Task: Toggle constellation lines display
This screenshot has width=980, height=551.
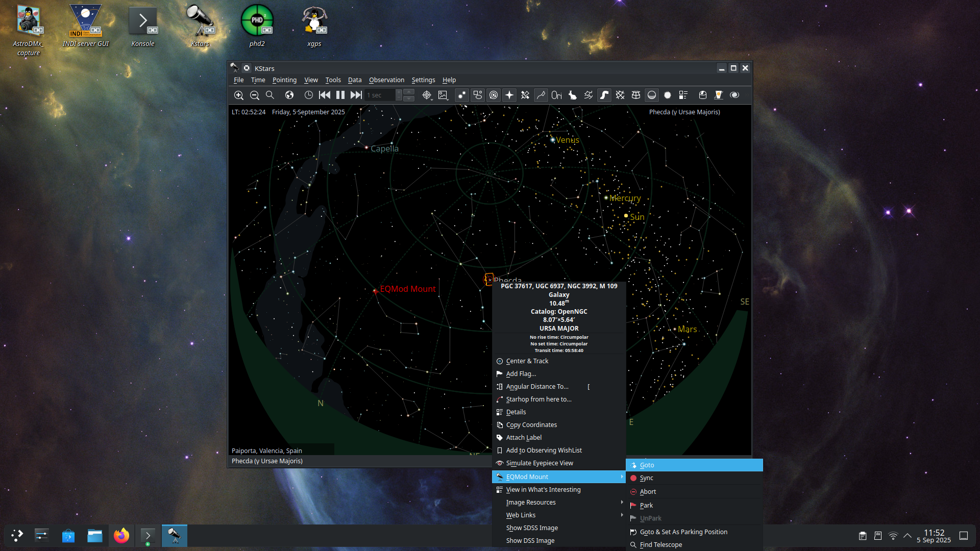Action: 541,95
